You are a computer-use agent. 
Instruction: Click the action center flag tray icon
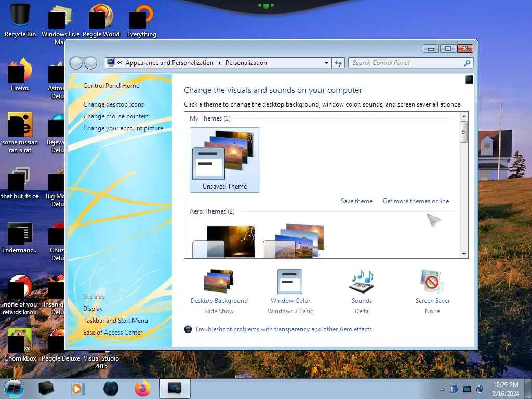454,389
